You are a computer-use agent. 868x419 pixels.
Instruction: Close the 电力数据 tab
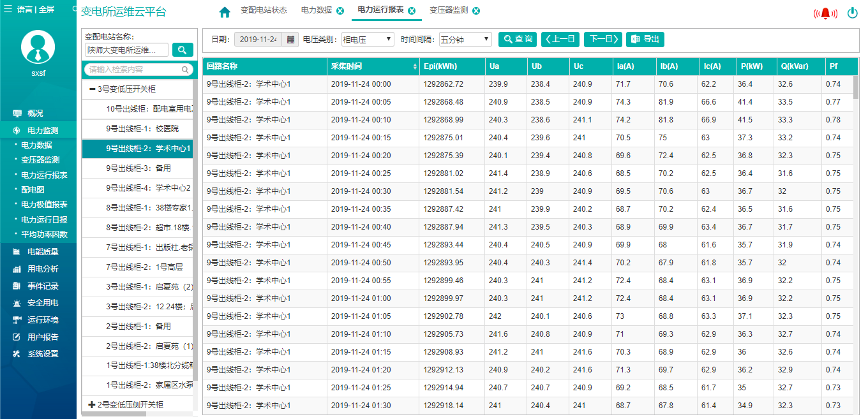tap(340, 11)
